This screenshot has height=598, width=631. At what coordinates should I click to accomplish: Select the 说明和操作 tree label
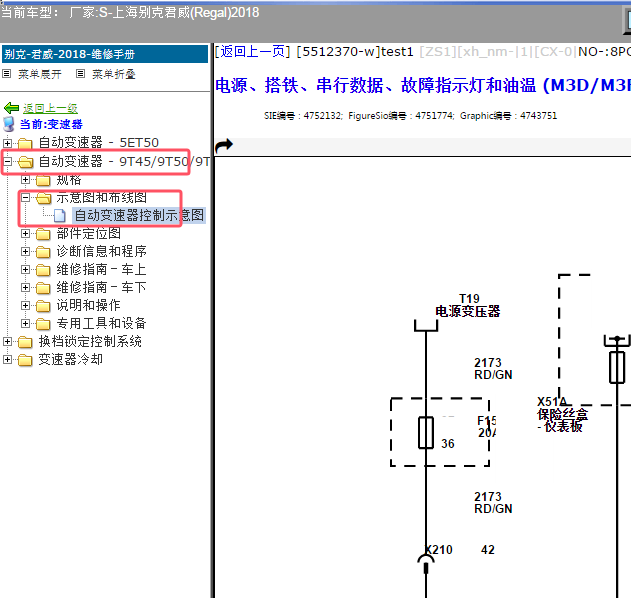pos(89,305)
